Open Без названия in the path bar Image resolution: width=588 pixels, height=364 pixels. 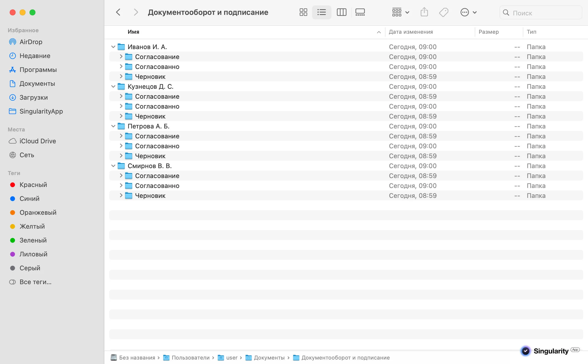[x=133, y=358]
